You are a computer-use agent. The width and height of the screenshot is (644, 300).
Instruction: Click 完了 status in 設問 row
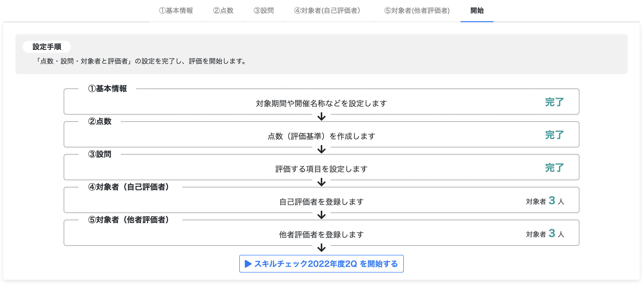tap(555, 168)
